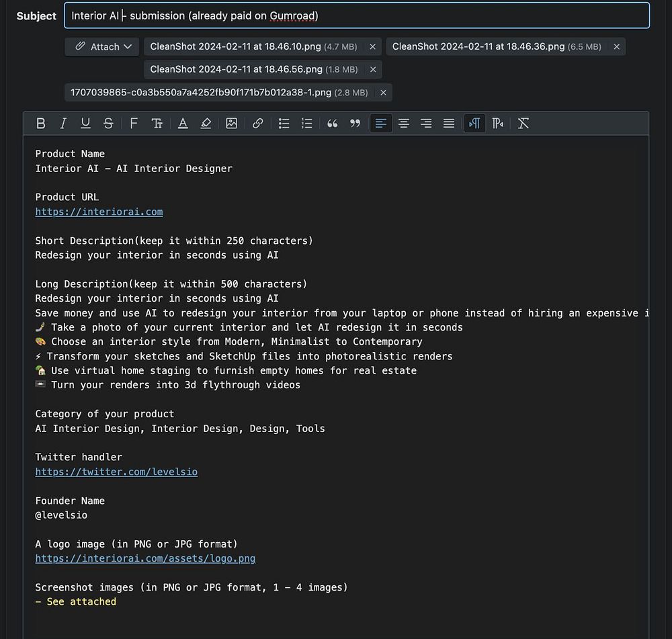Insert a hyperlink
Screen dimensions: 672x639
click(257, 124)
